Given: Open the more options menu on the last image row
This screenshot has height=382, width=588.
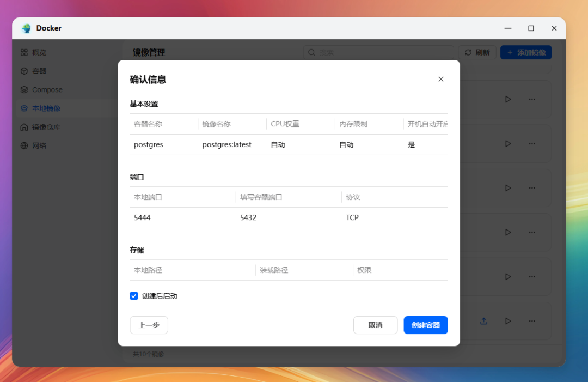Looking at the screenshot, I should point(532,321).
